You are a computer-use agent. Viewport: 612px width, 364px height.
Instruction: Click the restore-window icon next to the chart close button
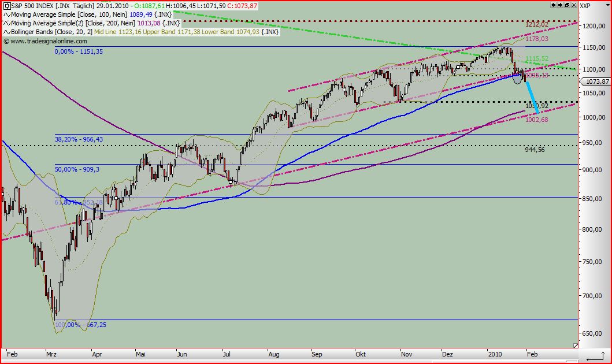567,5
